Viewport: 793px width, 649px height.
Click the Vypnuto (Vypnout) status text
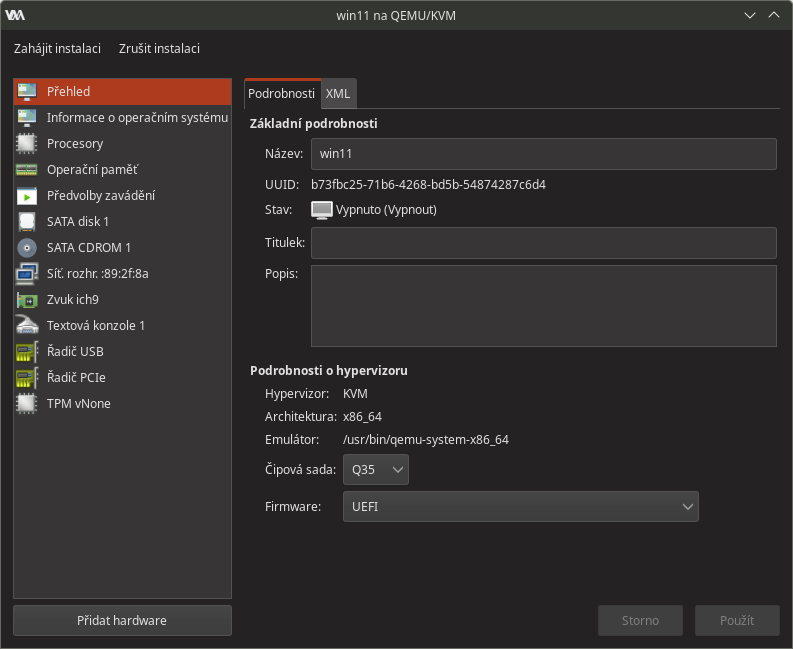[x=386, y=210]
